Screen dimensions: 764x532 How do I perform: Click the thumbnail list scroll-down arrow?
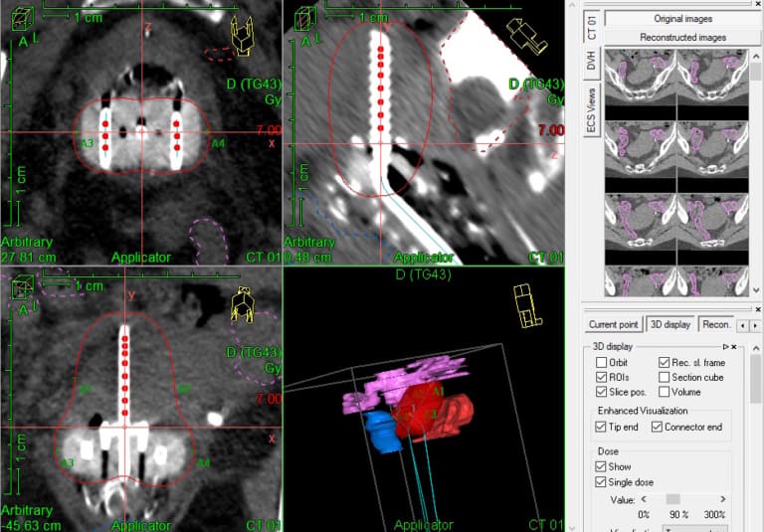tap(756, 290)
